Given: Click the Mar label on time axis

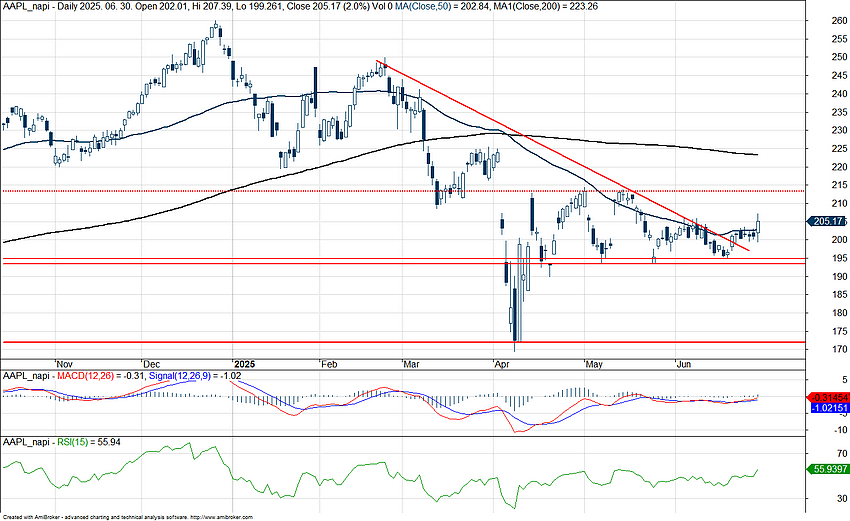Looking at the screenshot, I should point(411,364).
